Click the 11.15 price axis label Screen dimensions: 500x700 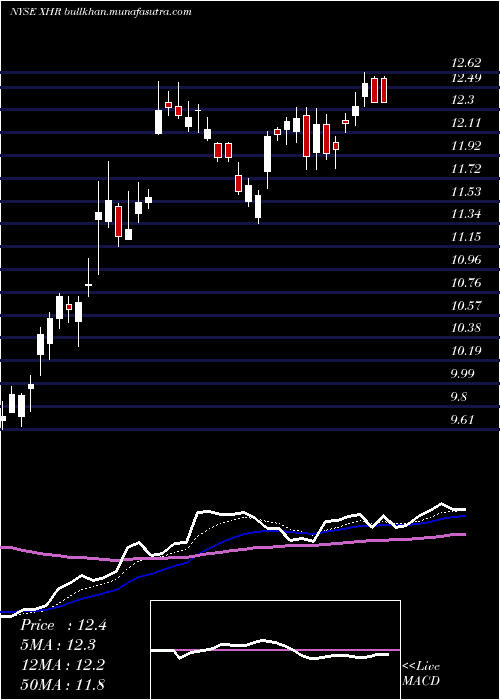[466, 238]
